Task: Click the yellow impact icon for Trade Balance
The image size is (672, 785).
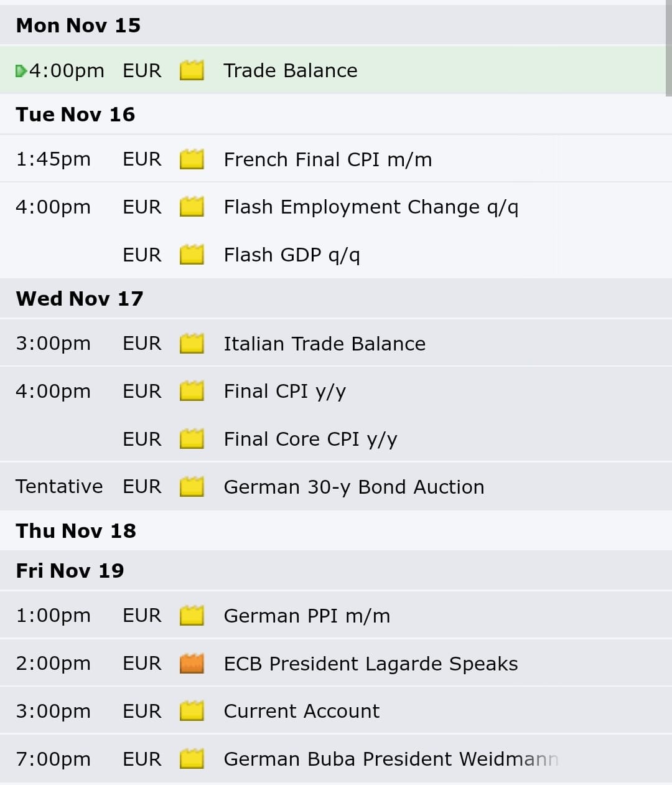Action: coord(192,70)
